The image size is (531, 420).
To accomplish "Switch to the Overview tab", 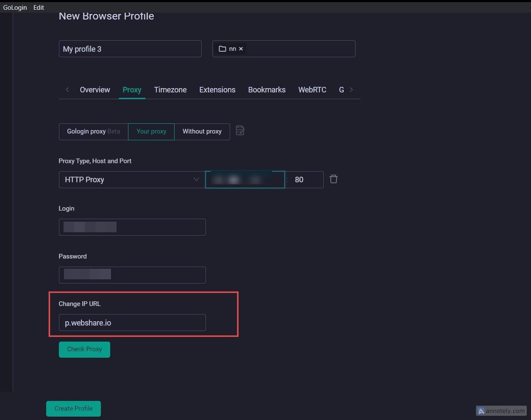I will [95, 90].
